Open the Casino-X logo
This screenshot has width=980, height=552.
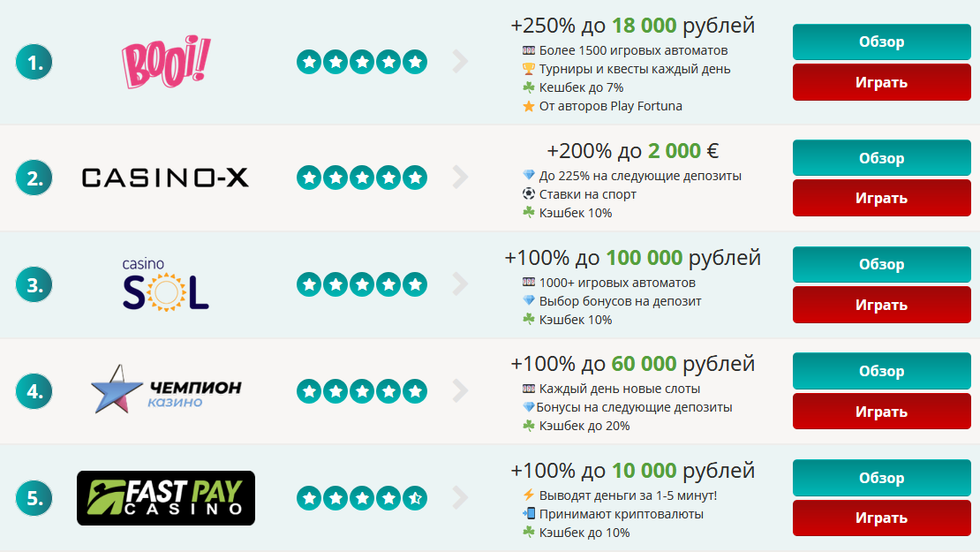click(x=166, y=178)
